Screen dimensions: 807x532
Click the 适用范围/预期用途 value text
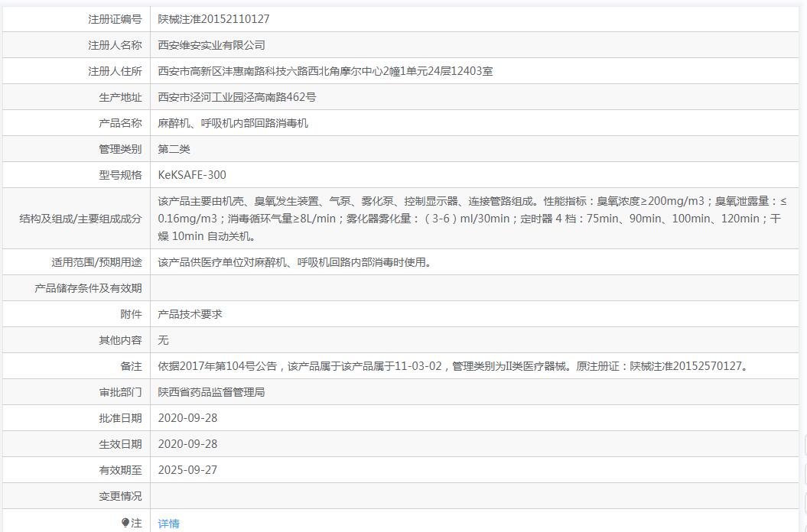tap(294, 262)
